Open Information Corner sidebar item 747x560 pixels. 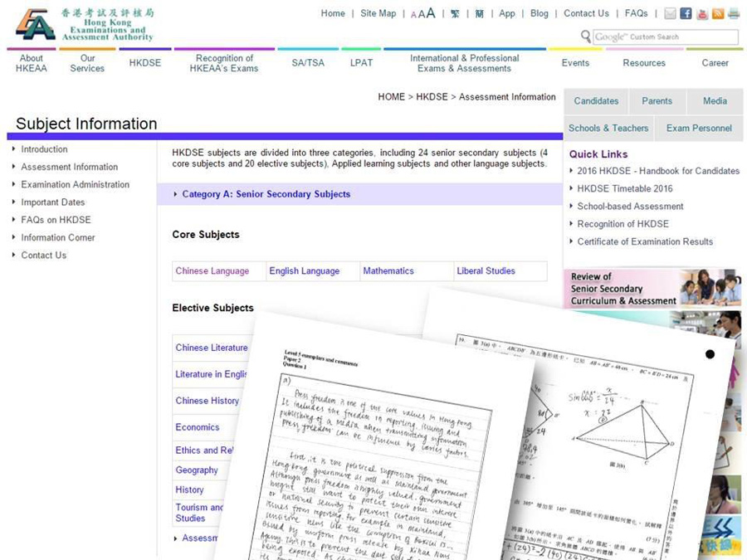57,237
